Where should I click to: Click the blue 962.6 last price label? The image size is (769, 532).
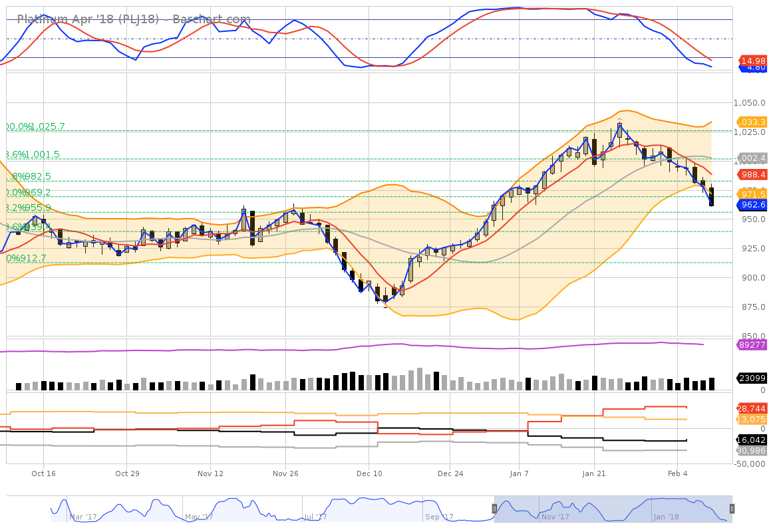(753, 204)
